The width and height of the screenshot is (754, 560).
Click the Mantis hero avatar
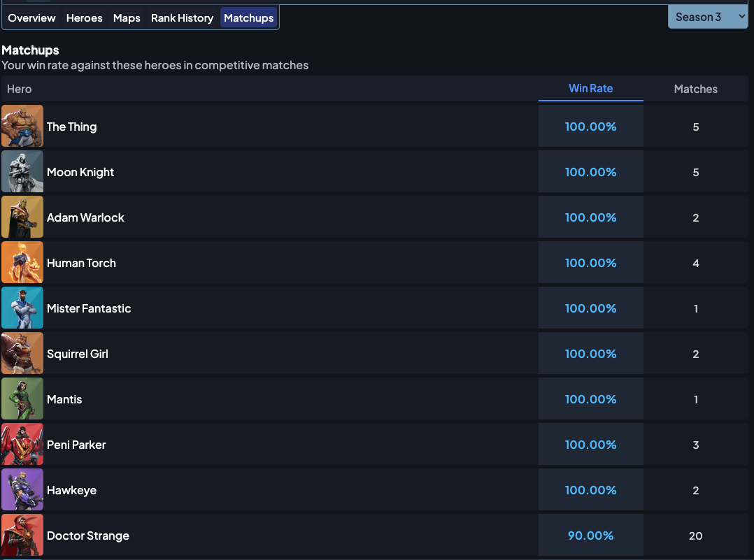tap(22, 399)
